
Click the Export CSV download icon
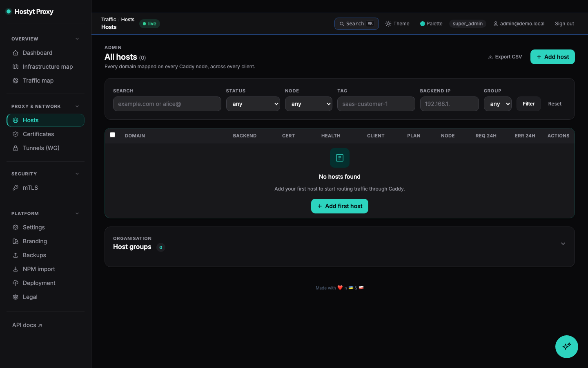click(490, 57)
